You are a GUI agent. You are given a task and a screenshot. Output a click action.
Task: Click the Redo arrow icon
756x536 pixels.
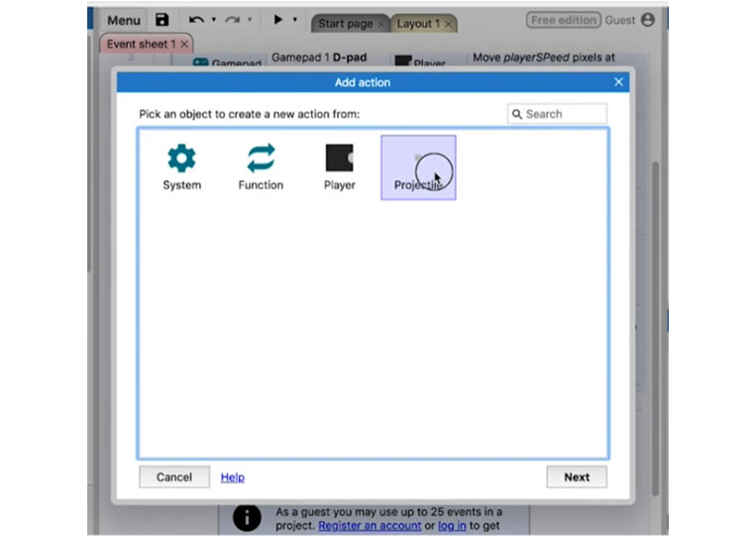(233, 20)
